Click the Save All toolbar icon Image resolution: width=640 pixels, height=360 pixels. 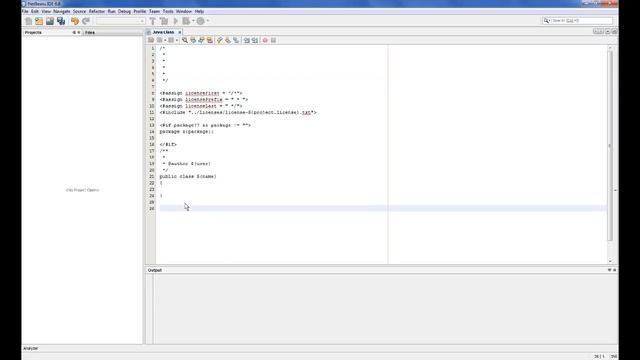click(61, 21)
